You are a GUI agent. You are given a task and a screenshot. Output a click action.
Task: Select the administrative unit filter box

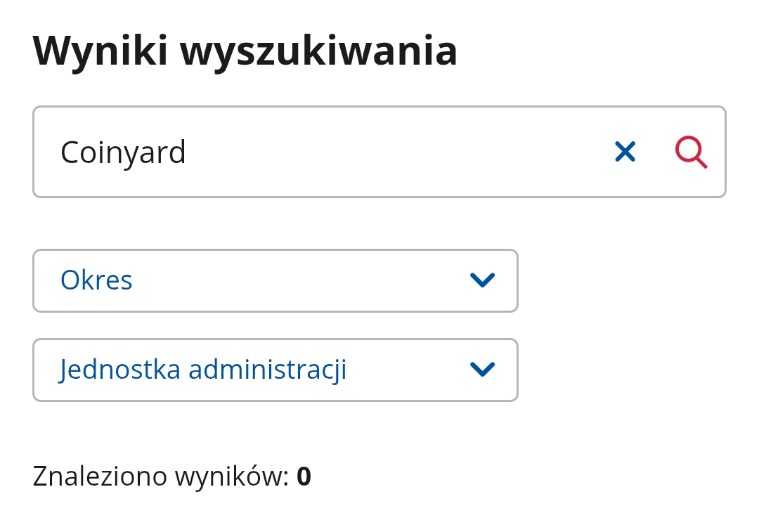(x=275, y=370)
